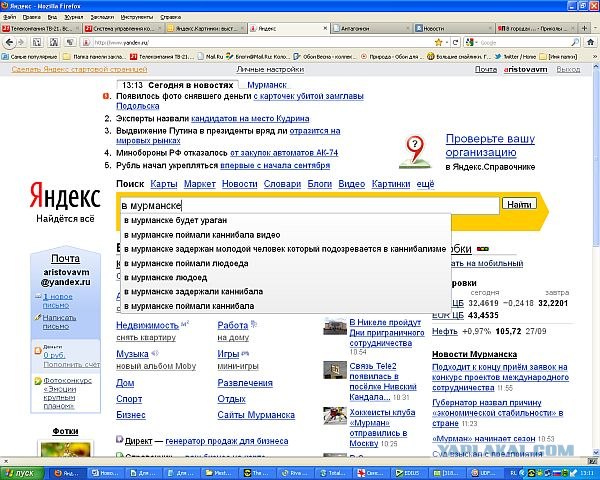Screen dimensions: 600x480
Task: Open the search engine selector dropdown
Action: pyautogui.click(x=471, y=42)
